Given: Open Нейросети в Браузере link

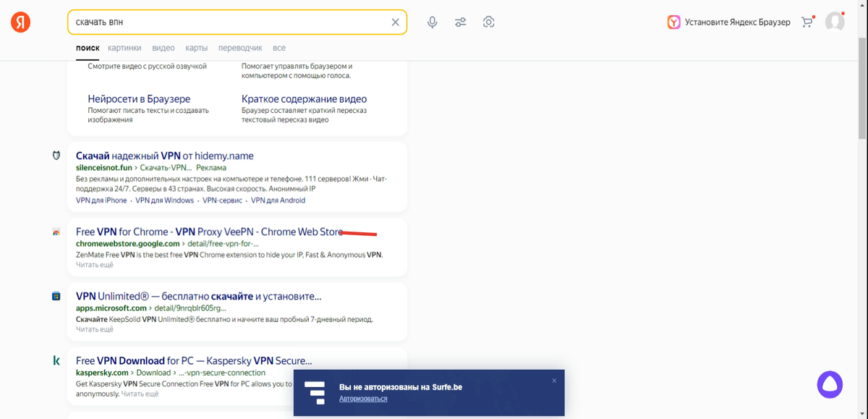Looking at the screenshot, I should coord(139,98).
